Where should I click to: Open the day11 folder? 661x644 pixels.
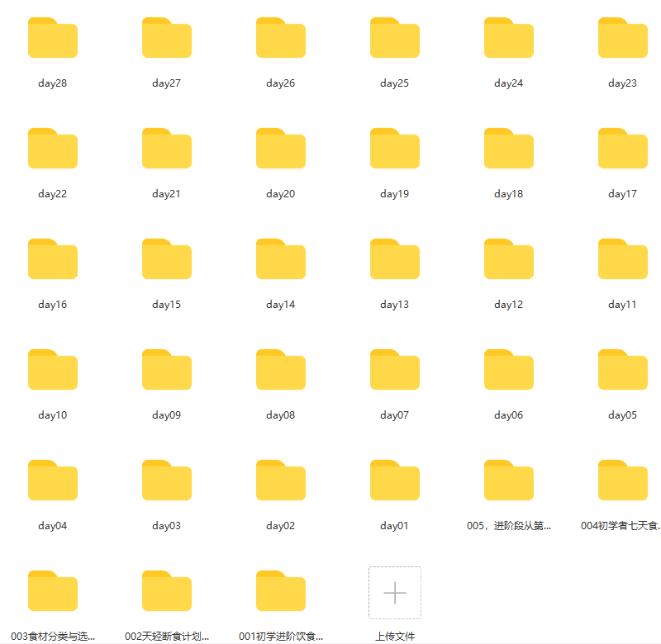point(623,259)
